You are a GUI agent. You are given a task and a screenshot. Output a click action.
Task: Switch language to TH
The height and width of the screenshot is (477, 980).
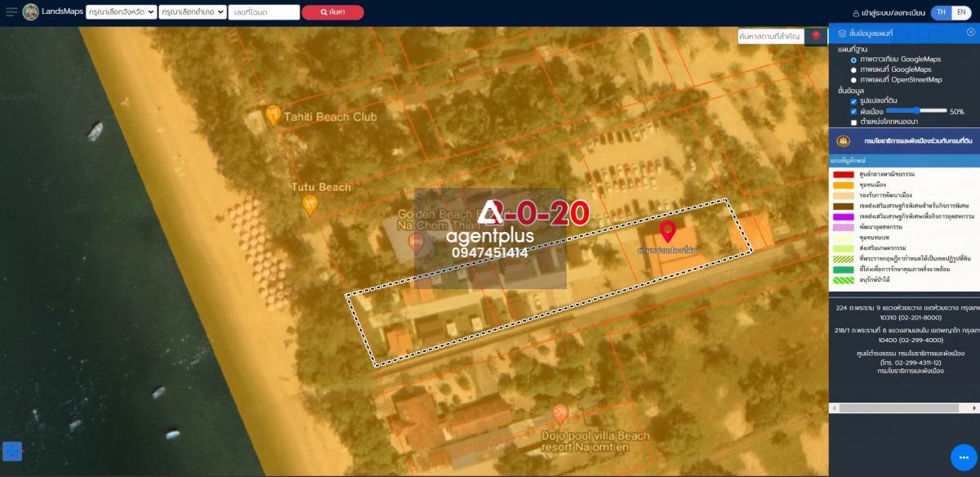click(941, 12)
